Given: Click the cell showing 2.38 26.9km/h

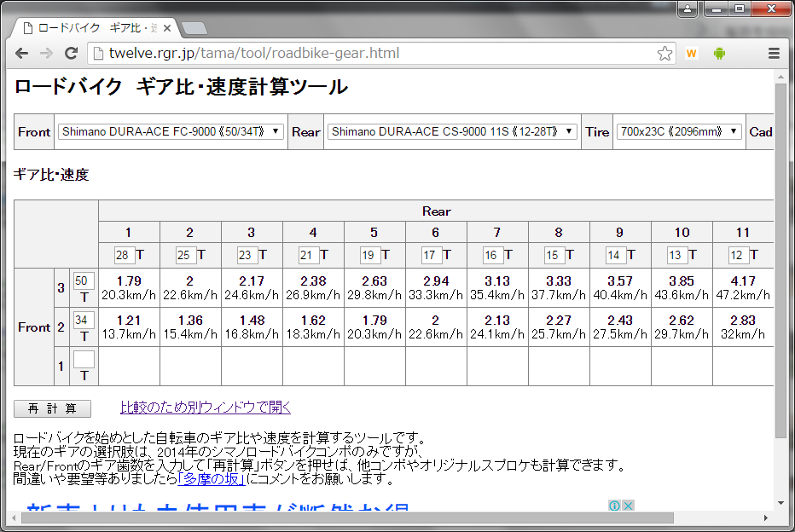Looking at the screenshot, I should (x=313, y=288).
